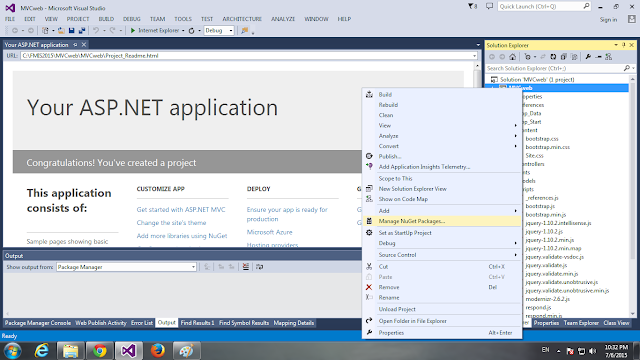Switch to Package Manager Console tab
Screen dimensions: 640x360
pos(38,323)
